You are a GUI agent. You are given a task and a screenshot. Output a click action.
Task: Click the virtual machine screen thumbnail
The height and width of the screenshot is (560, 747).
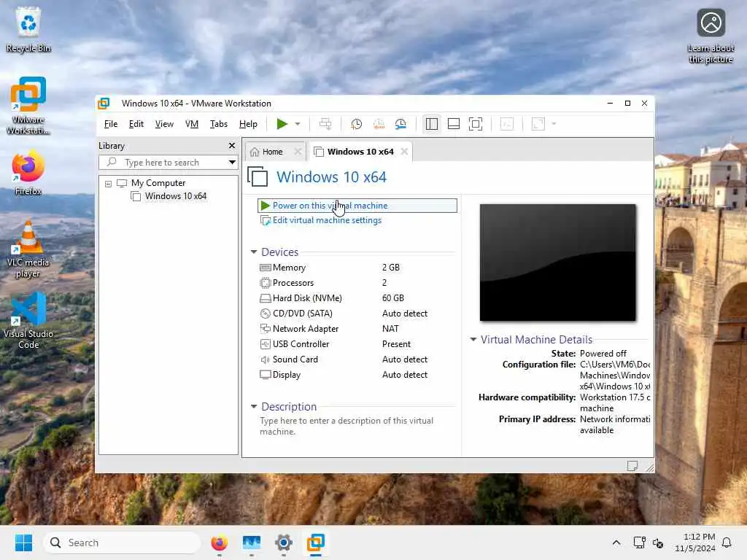point(557,262)
